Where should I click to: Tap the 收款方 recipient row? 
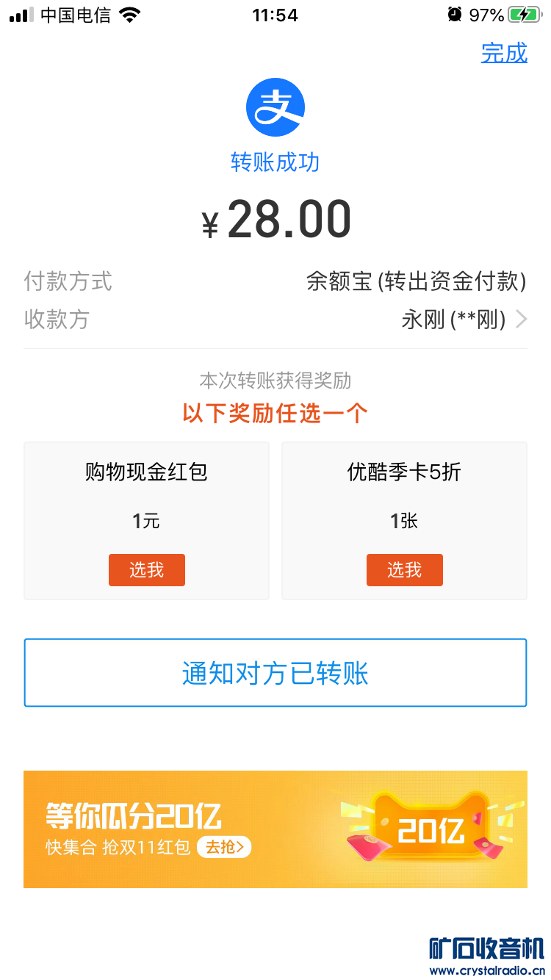pos(275,320)
